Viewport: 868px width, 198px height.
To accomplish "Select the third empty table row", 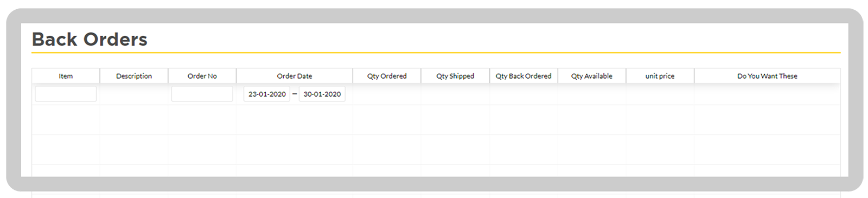I will (436, 170).
